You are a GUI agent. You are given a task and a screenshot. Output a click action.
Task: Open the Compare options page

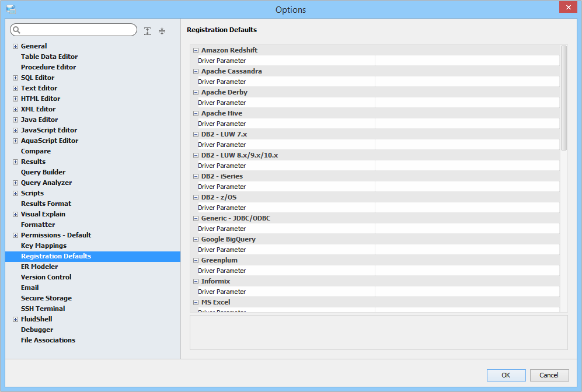coord(36,151)
